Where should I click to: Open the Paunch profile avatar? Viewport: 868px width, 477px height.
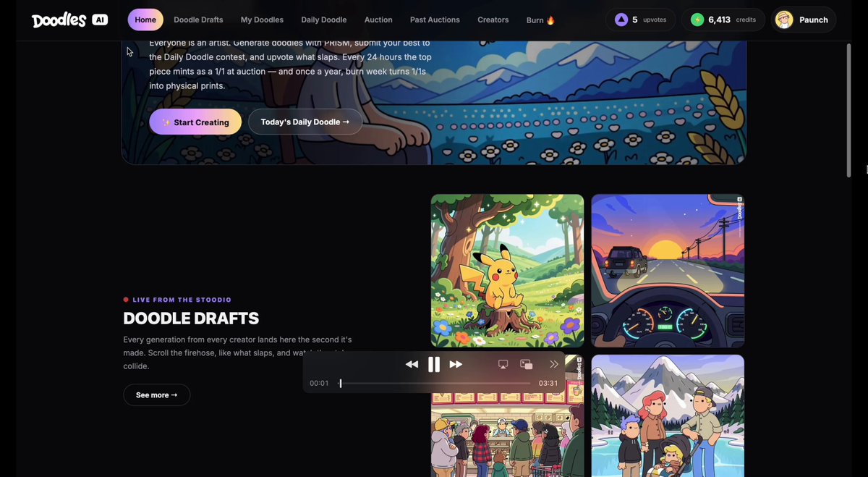(784, 20)
